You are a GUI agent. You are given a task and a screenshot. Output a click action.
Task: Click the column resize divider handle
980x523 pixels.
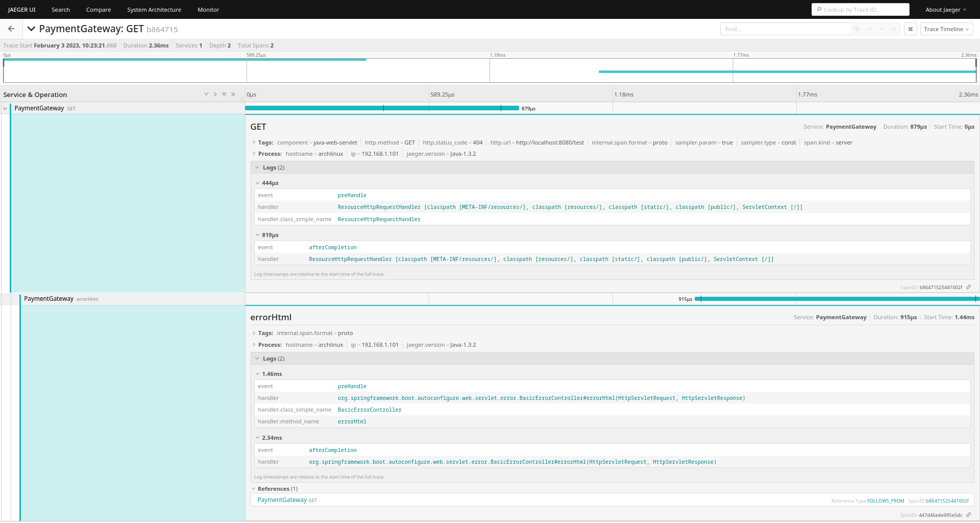pyautogui.click(x=242, y=98)
